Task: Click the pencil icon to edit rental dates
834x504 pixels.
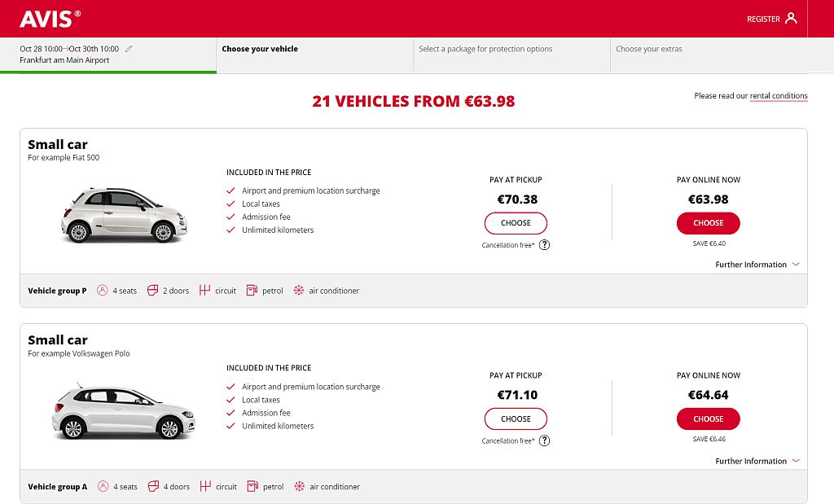Action: point(129,48)
